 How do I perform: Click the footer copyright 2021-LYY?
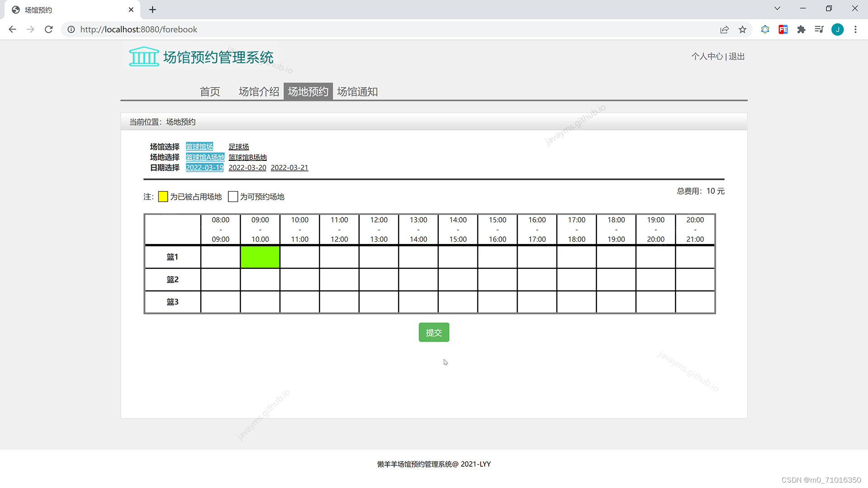[x=434, y=464]
